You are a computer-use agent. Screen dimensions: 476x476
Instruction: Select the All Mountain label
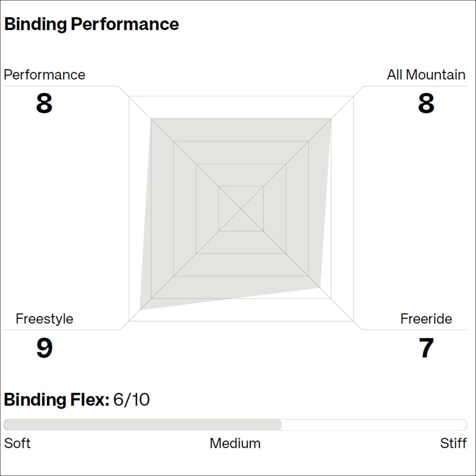(426, 75)
